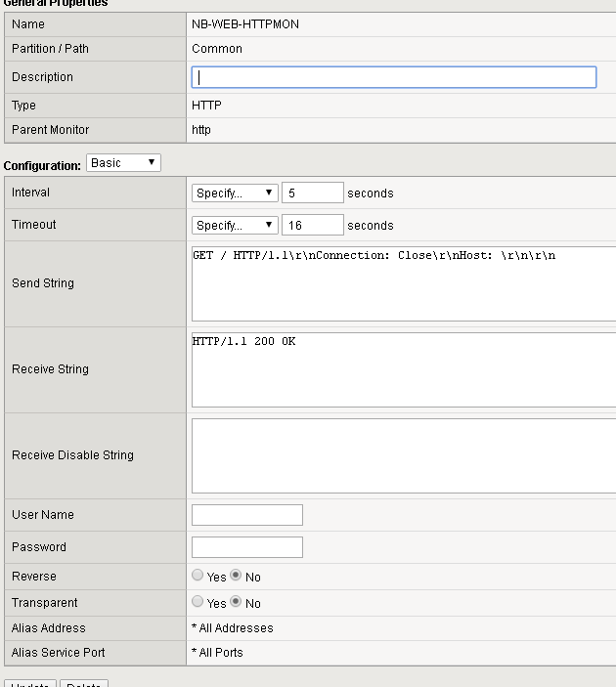Focus the Receive String text area

[x=403, y=369]
